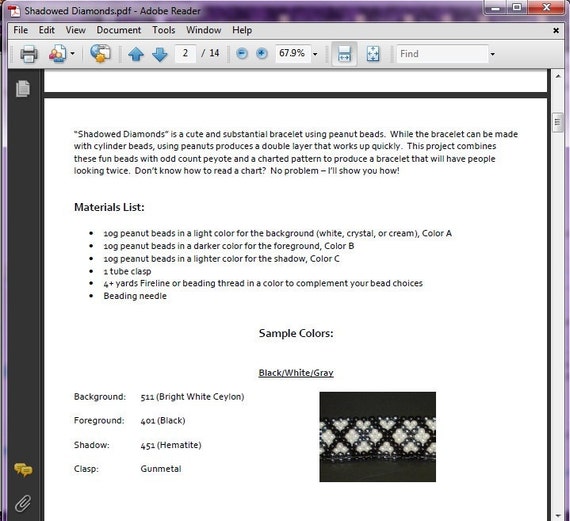Open the Pages panel in sidebar

pos(23,88)
